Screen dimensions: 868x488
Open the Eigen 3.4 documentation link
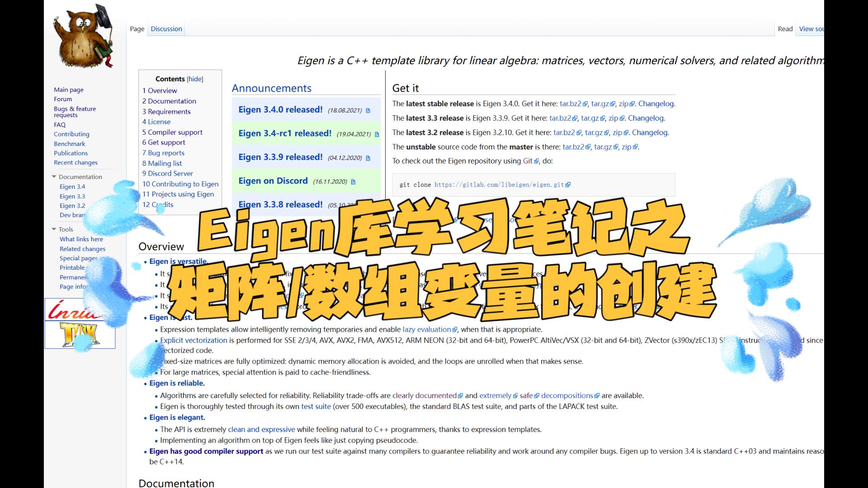[x=72, y=187]
